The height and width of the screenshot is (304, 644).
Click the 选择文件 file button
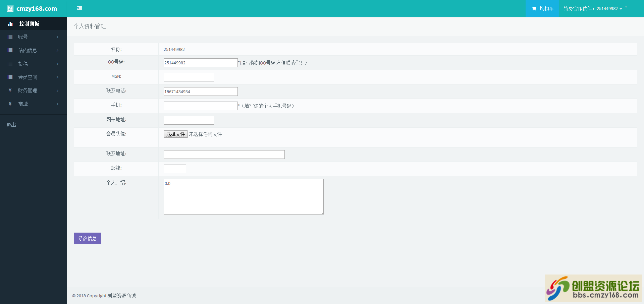tap(175, 134)
